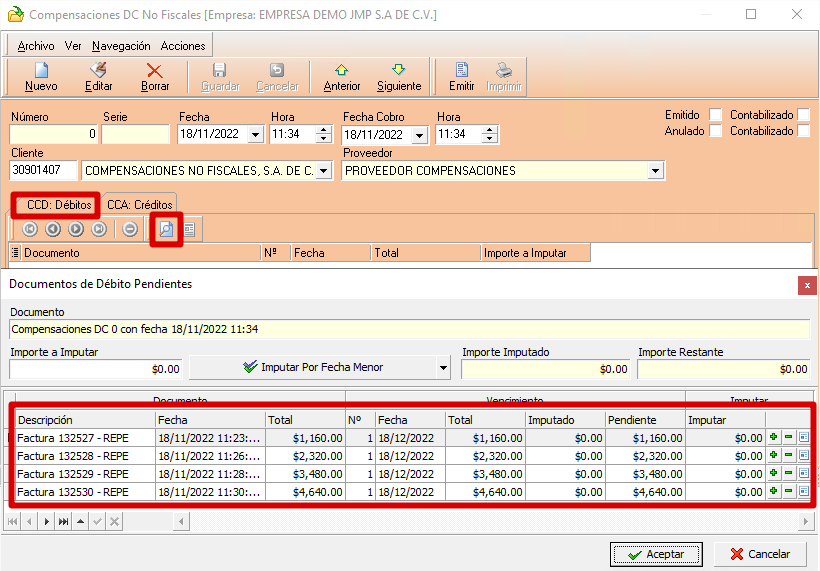The height and width of the screenshot is (571, 820).
Task: Click the Serie input field
Action: pos(135,134)
